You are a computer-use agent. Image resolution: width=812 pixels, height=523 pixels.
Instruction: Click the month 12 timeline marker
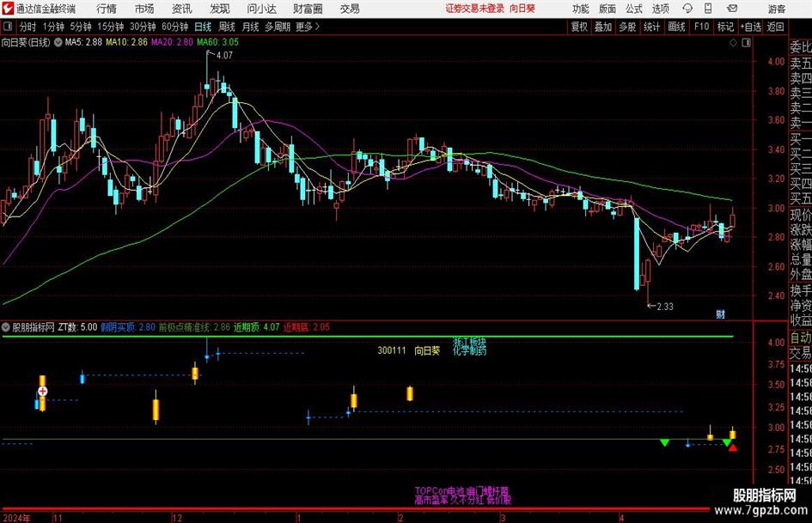pos(177,518)
